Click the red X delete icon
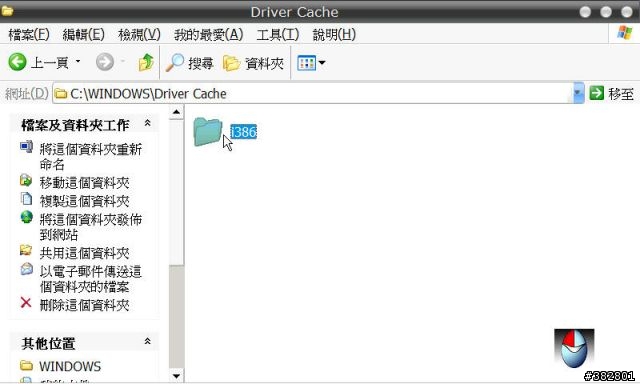The height and width of the screenshot is (384, 640). click(x=26, y=302)
